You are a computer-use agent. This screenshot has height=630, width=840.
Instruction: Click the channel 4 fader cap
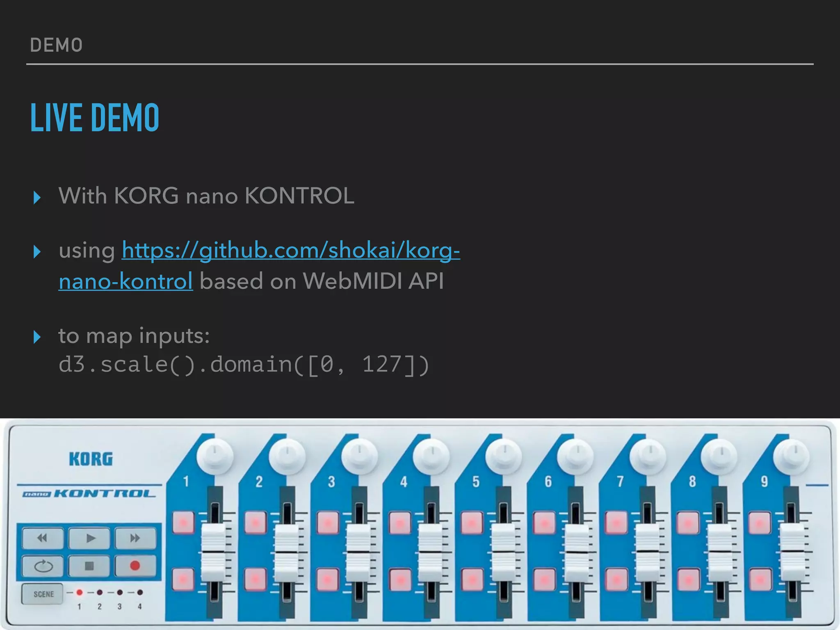click(x=431, y=552)
